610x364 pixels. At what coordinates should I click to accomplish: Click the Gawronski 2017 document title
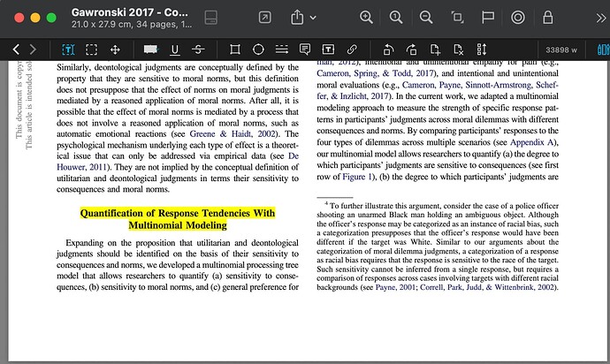(130, 12)
